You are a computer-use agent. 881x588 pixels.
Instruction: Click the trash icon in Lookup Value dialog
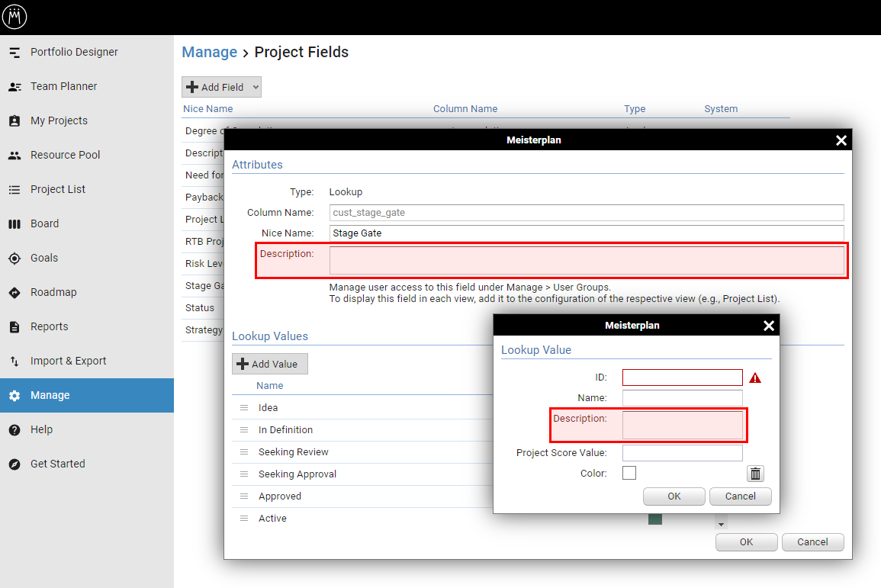pos(755,474)
